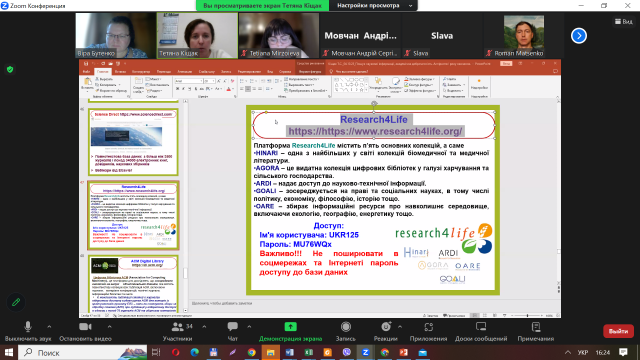Click the green pencil annotation icon
This screenshot has width=640, height=360.
[16, 302]
